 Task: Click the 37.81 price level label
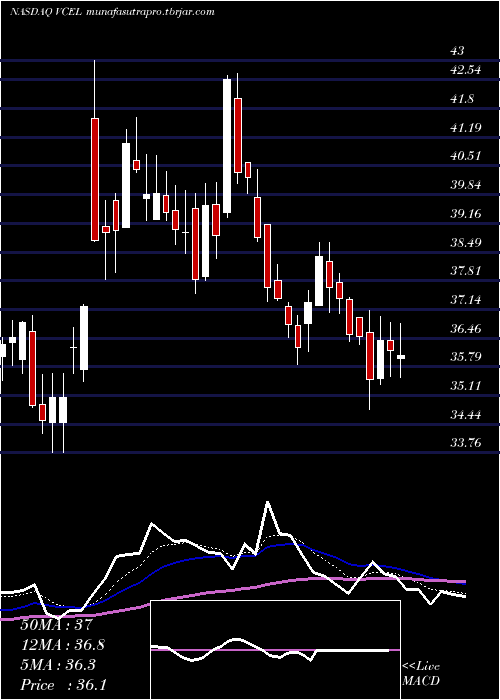(466, 271)
